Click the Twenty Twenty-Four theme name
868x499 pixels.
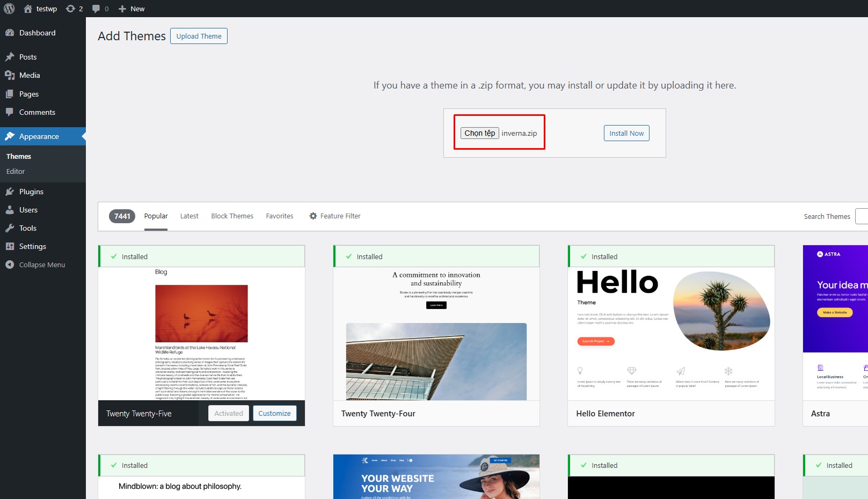click(378, 413)
